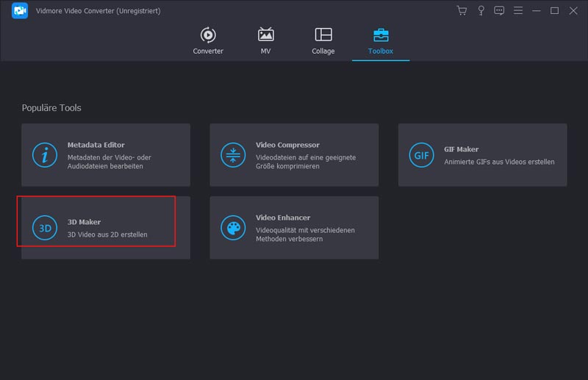Open the Video Enhancer title

tap(283, 218)
